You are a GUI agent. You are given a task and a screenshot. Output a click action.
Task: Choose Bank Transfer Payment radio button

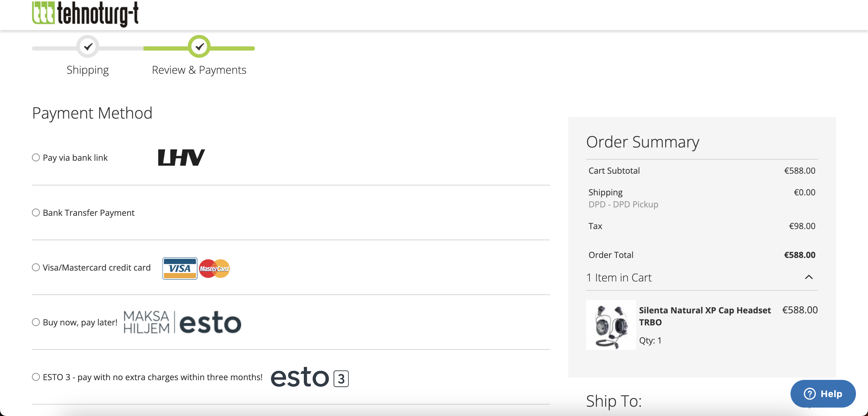36,213
